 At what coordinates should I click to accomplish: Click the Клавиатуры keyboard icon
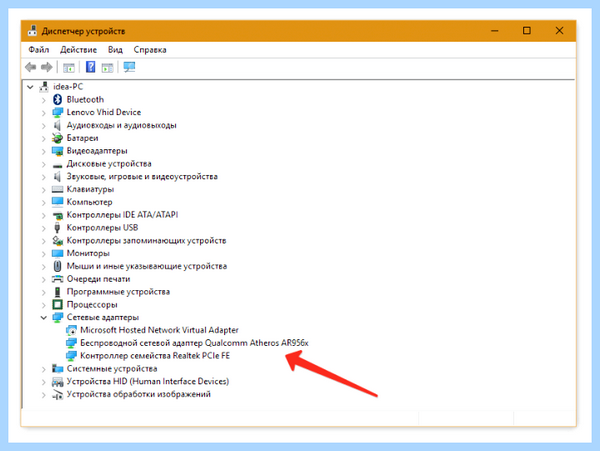(57, 189)
